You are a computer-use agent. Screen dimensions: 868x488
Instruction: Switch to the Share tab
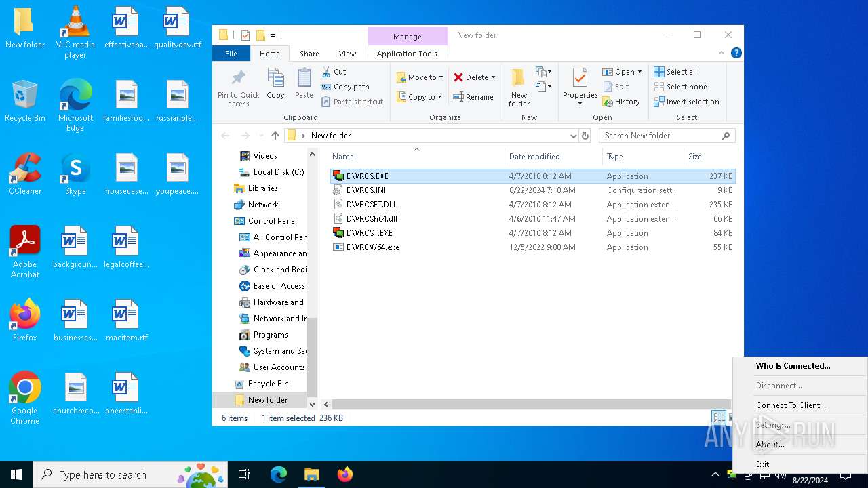(309, 54)
